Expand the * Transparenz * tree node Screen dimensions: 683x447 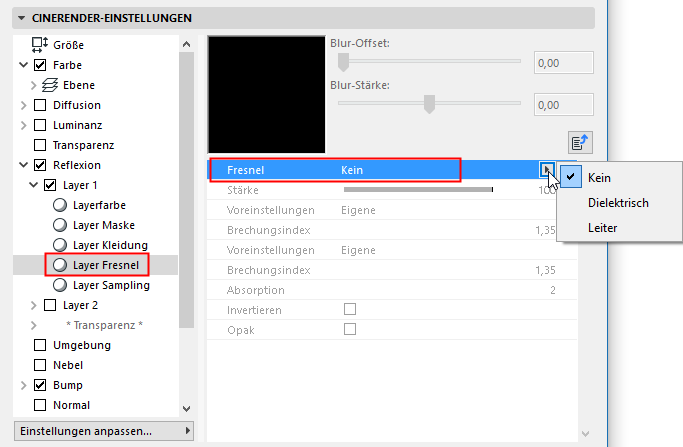click(34, 325)
